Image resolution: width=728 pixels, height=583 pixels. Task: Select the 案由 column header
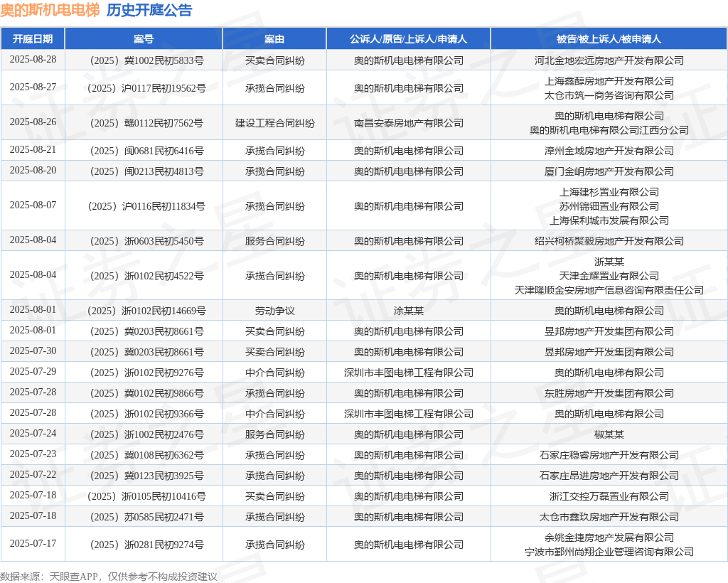click(x=274, y=39)
